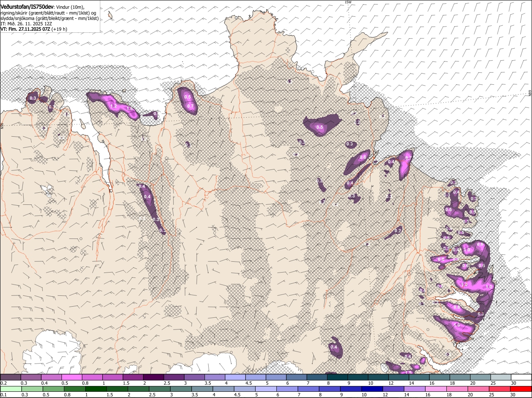Click the Veðurstofan/IS750dev title text
Viewport: 532px width, 398px height.
[27, 7]
